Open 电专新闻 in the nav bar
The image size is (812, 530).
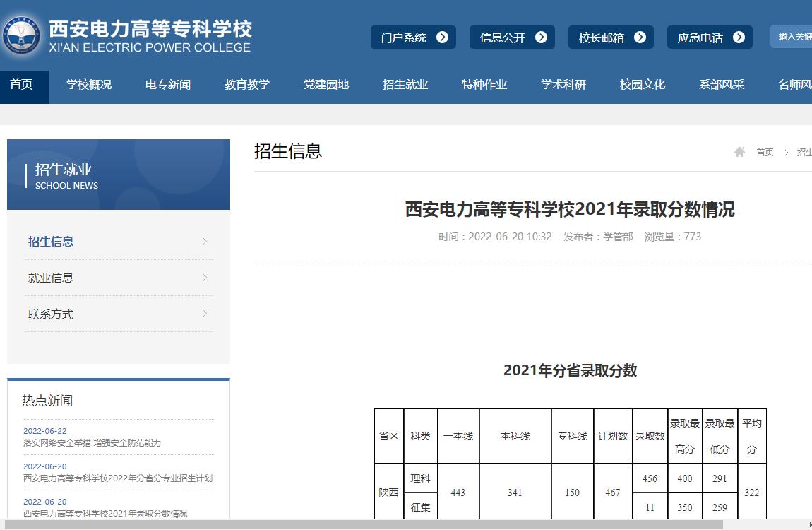point(168,85)
